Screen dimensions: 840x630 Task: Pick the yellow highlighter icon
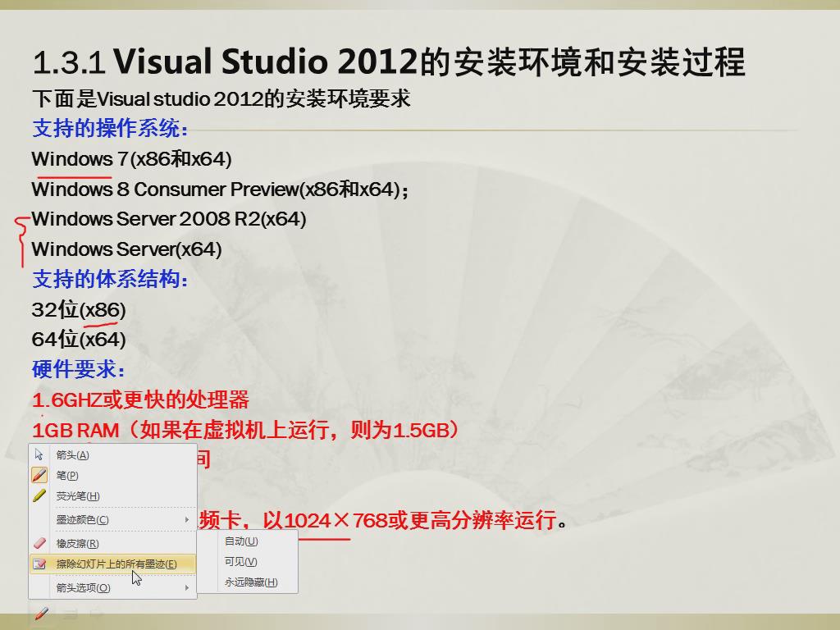(39, 495)
